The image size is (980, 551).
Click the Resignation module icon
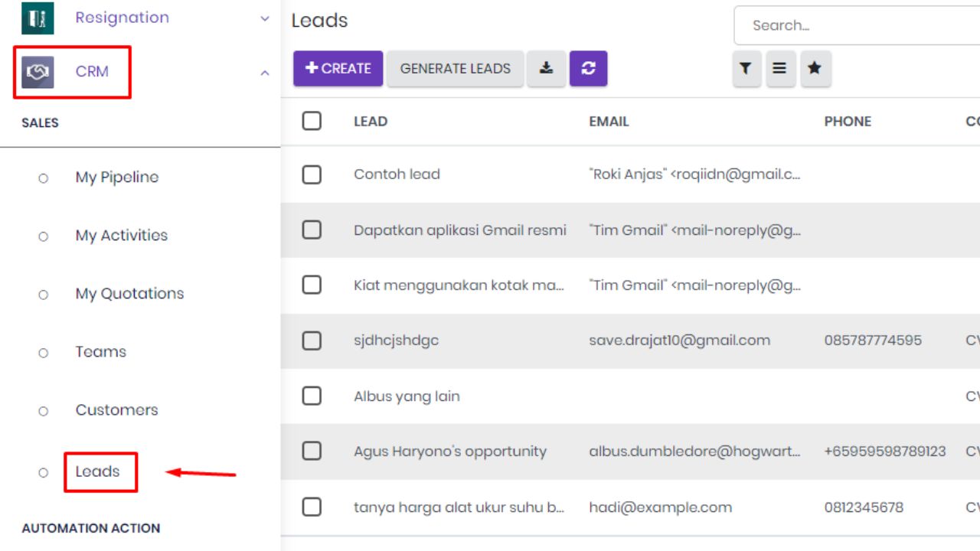point(38,18)
